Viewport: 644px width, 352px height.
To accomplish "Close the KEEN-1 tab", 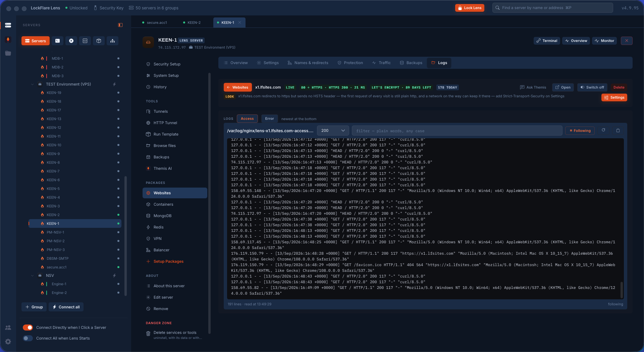I will [239, 22].
